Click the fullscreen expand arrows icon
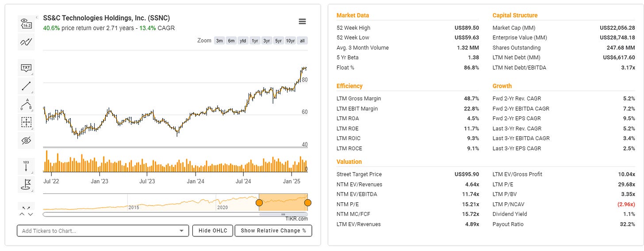Screen dimensions: 644x251 (x=26, y=208)
